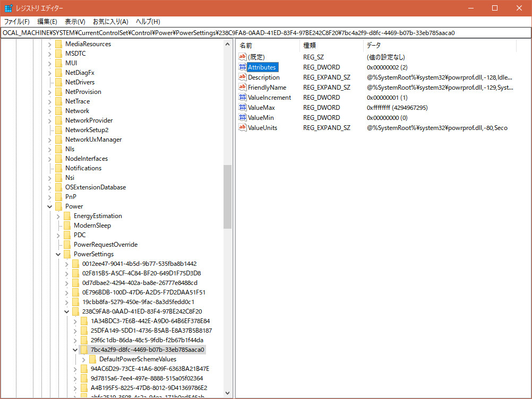
Task: Expand the DefaultPowerSchemeValues key
Action: 84,359
